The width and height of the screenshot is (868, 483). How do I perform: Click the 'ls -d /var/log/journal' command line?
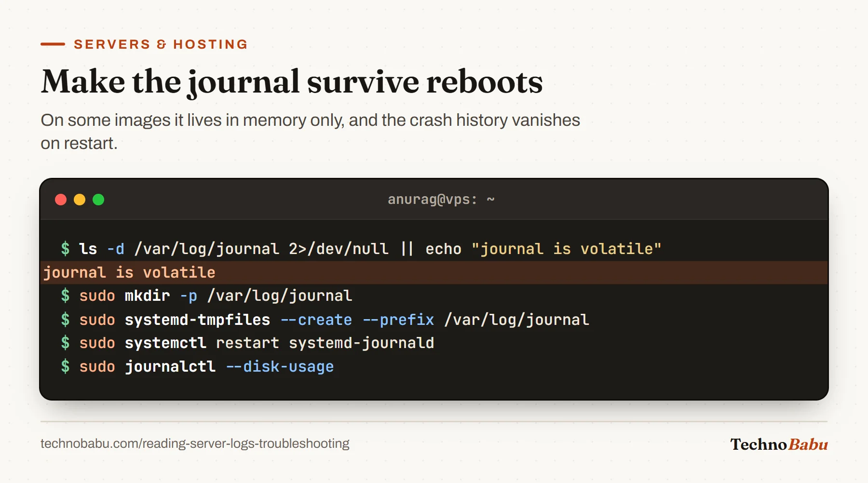361,249
